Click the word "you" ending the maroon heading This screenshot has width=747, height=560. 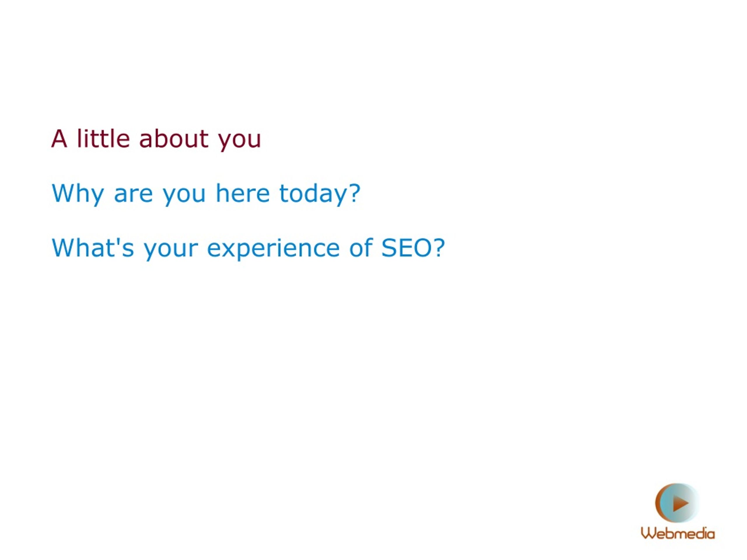click(240, 141)
